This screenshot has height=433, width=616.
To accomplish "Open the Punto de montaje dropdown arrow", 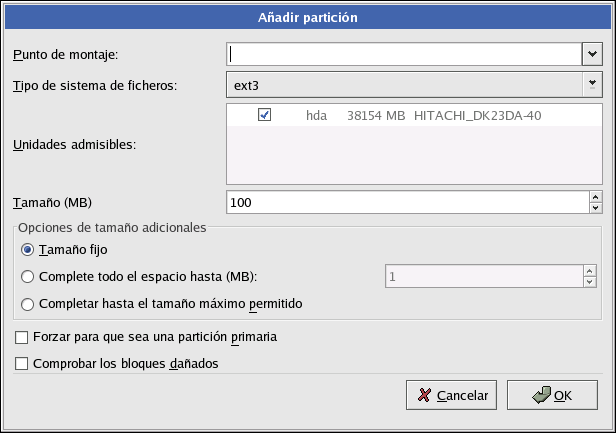I will point(590,53).
